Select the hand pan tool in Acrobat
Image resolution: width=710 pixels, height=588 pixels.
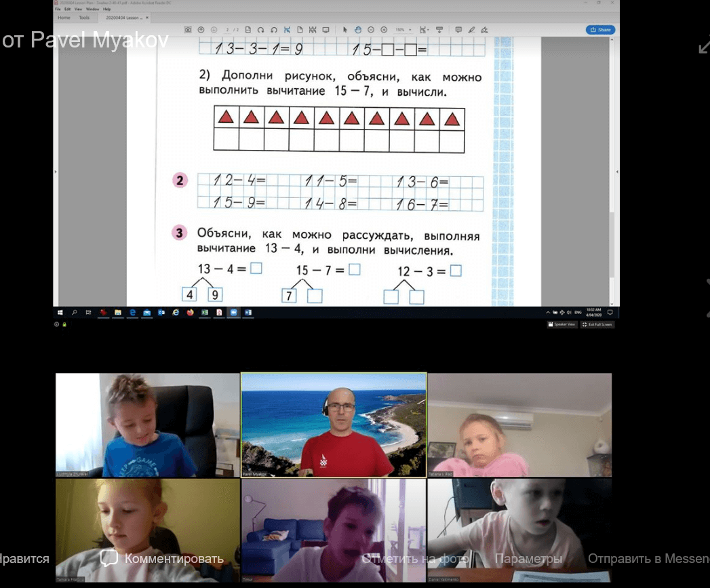coord(358,30)
